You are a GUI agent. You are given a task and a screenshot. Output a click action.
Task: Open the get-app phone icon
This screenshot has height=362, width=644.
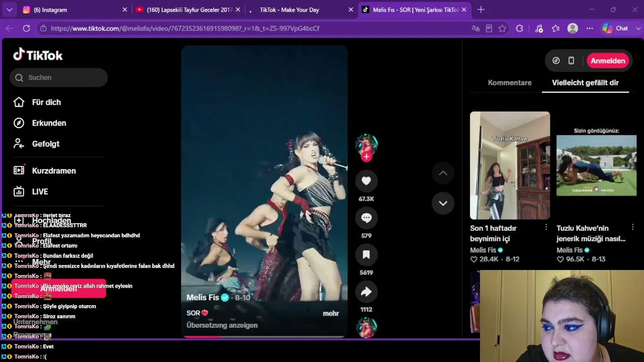click(x=571, y=61)
